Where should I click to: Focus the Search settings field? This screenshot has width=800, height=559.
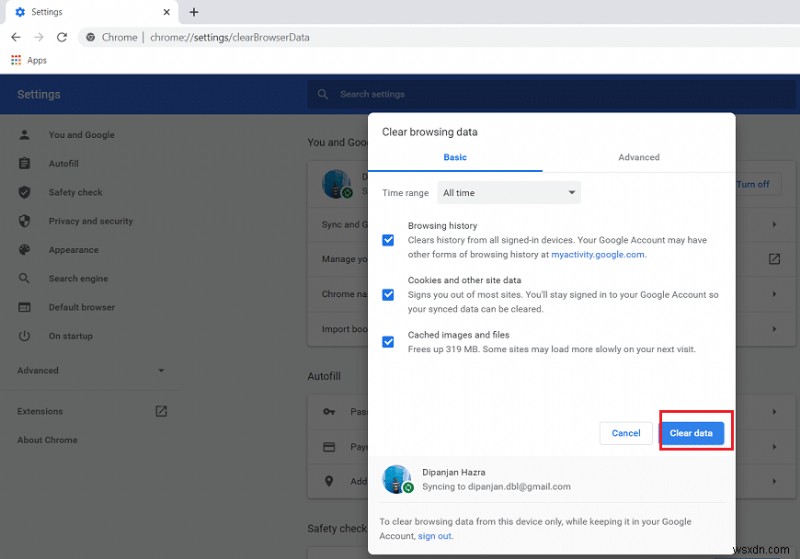(551, 94)
